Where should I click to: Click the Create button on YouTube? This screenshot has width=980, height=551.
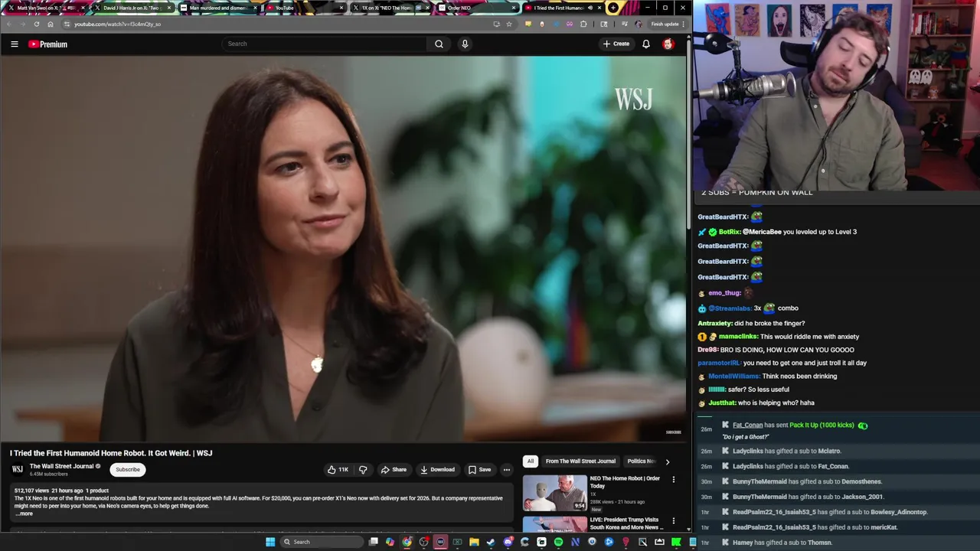[616, 44]
